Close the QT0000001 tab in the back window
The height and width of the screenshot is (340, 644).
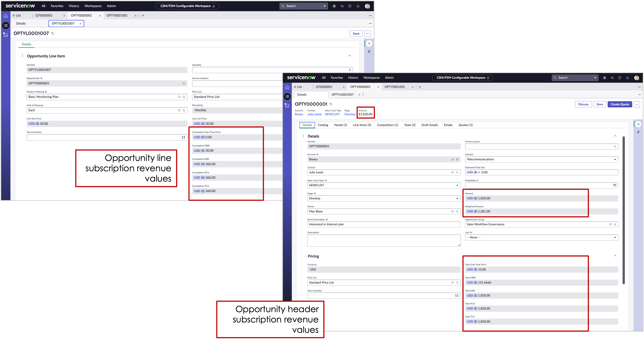[64, 16]
